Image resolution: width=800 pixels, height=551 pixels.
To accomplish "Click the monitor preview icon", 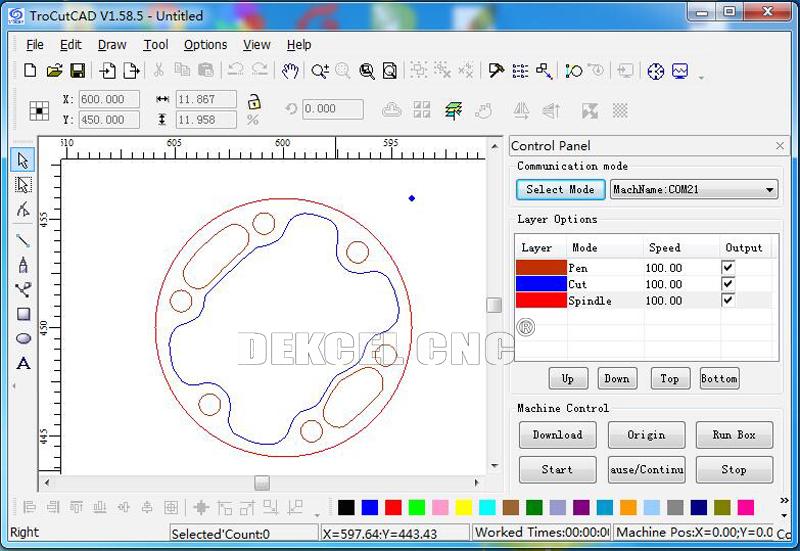I will (x=680, y=71).
